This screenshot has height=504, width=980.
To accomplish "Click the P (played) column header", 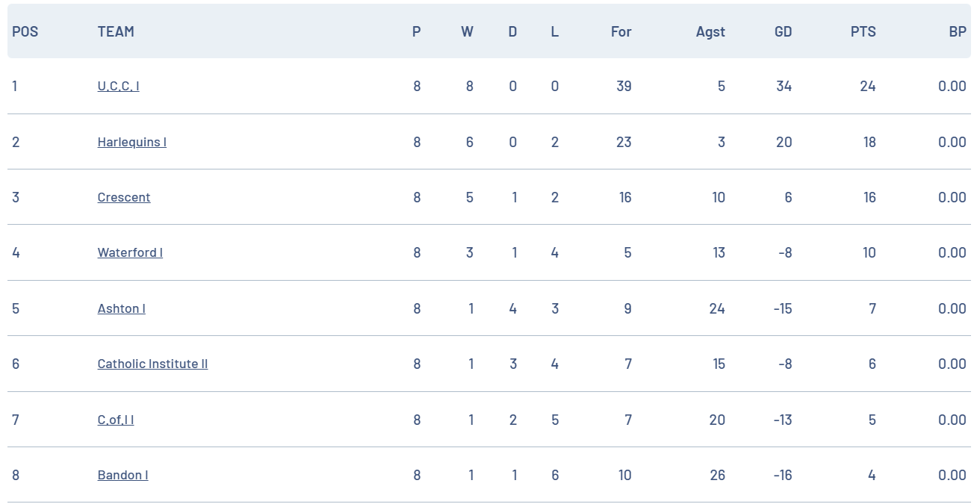I will point(416,31).
